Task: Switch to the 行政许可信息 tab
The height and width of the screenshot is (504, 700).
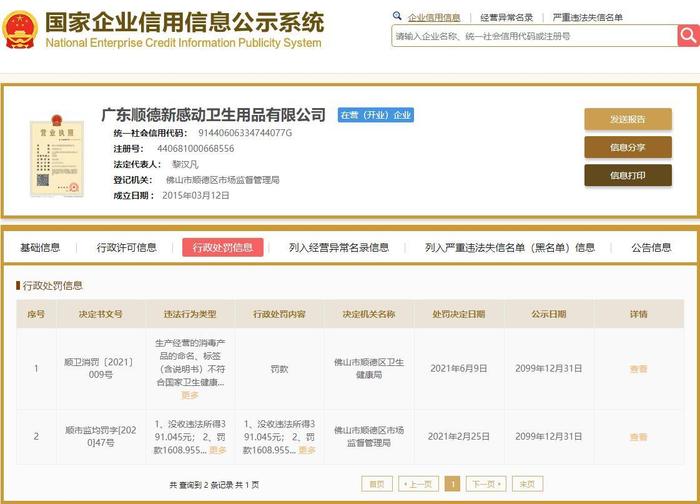Action: (127, 247)
